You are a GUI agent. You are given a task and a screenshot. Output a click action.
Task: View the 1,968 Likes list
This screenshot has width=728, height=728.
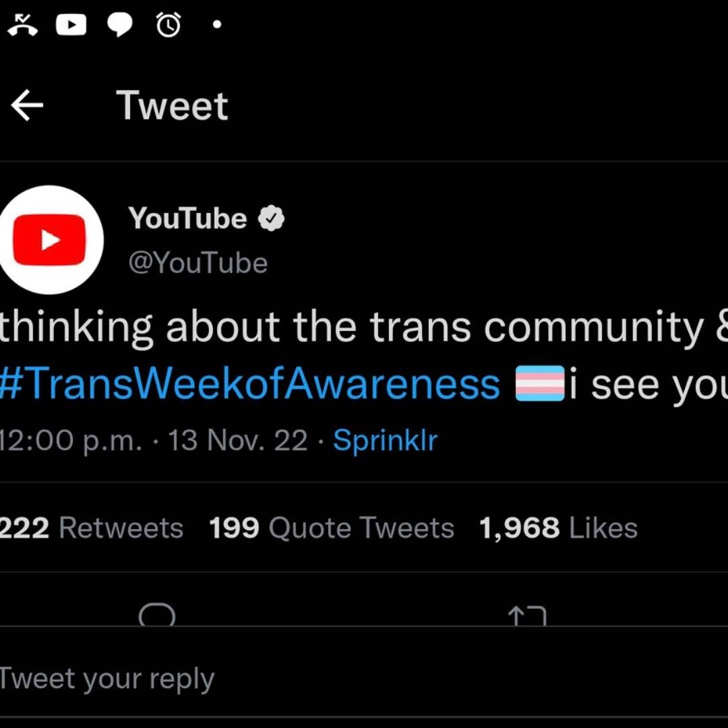click(558, 528)
